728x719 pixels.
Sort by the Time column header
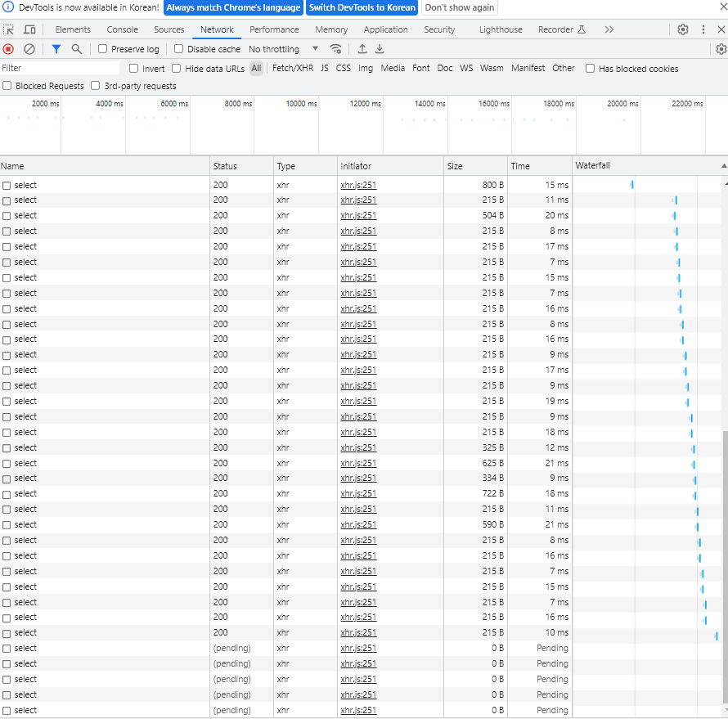[540, 166]
